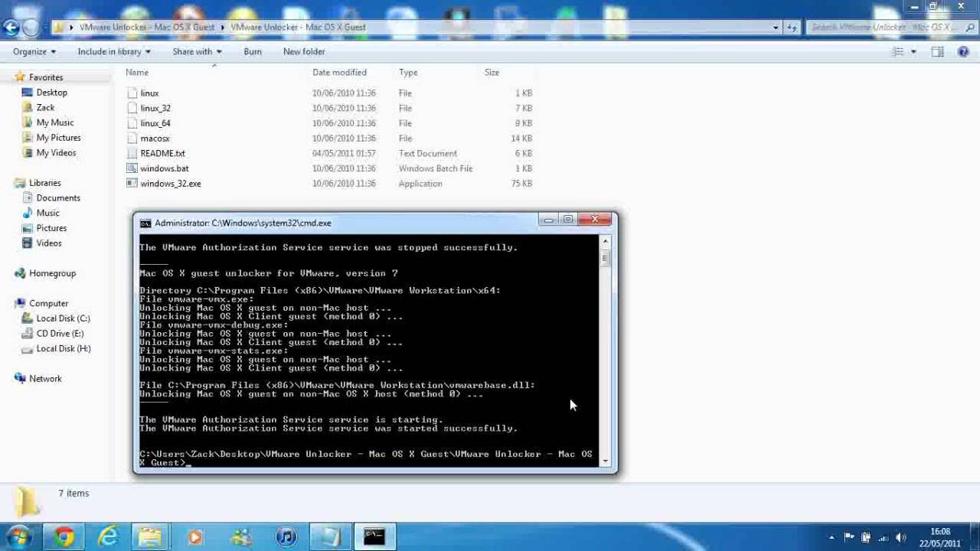Click the Explorer Back navigation arrow
Screen dimensions: 980x551
pyautogui.click(x=11, y=28)
